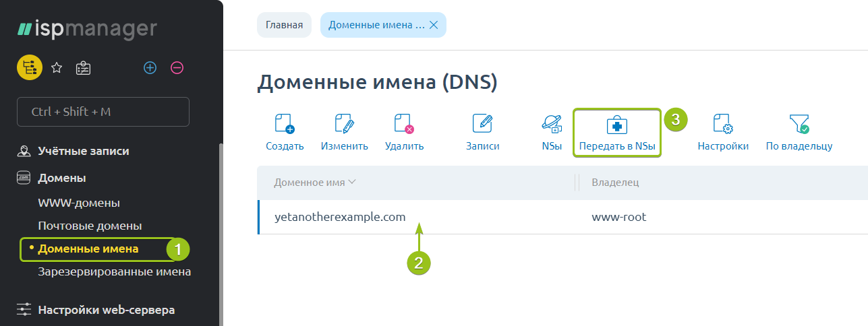Open favorites star icon in sidebar
868x326 pixels.
point(57,67)
